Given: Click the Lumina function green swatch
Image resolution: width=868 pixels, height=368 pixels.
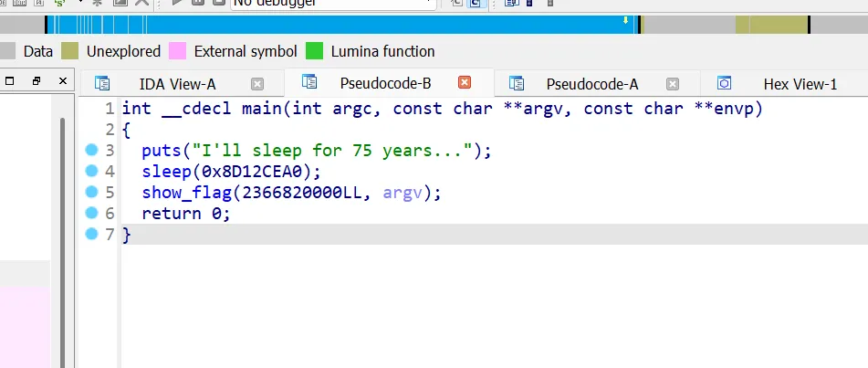Looking at the screenshot, I should 315,51.
